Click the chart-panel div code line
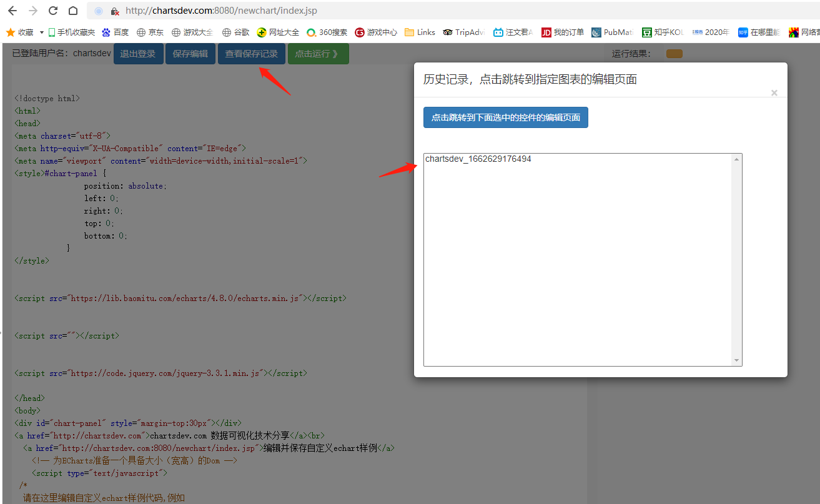 point(128,423)
